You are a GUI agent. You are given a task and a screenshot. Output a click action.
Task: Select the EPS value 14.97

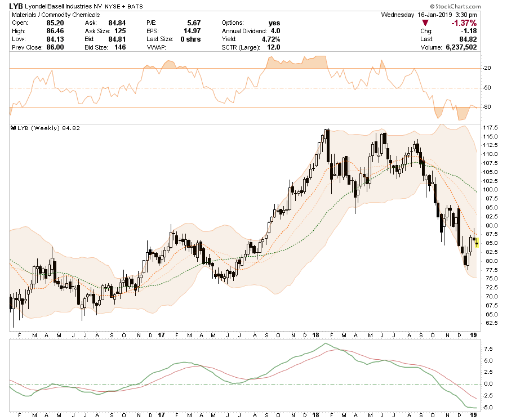pyautogui.click(x=192, y=31)
